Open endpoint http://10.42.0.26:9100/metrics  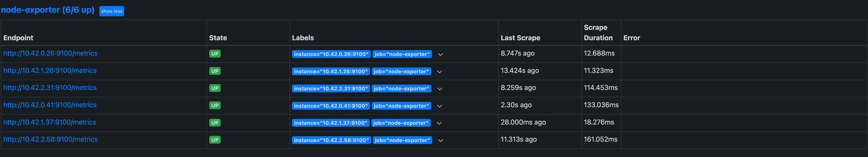[50, 53]
